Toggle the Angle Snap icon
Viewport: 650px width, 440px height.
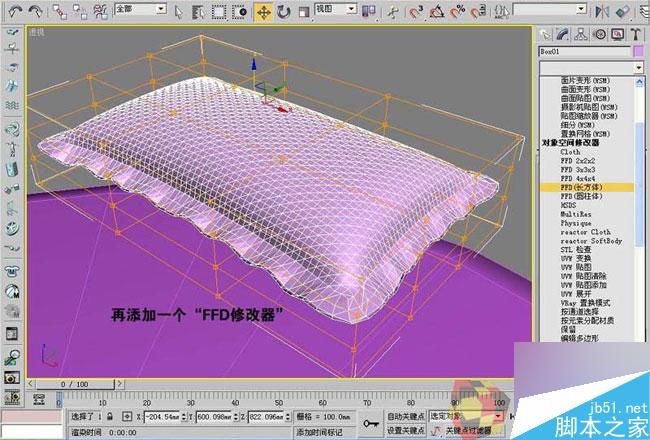437,12
